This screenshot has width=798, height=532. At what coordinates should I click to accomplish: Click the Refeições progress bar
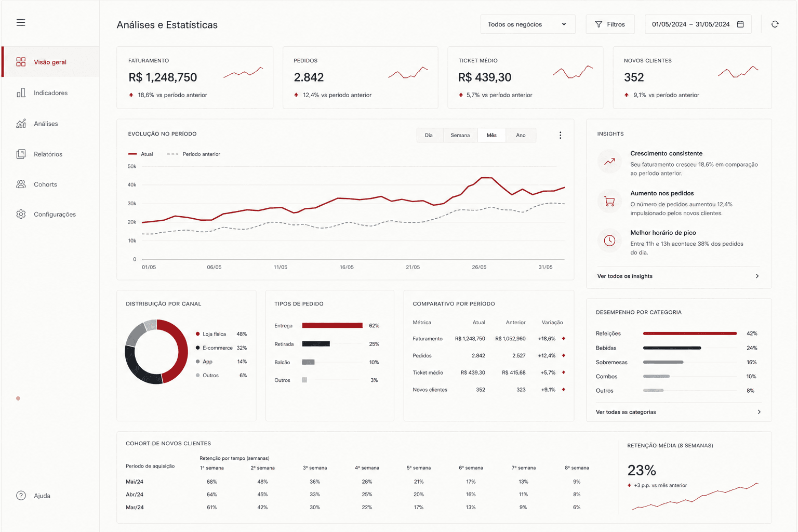pos(690,334)
